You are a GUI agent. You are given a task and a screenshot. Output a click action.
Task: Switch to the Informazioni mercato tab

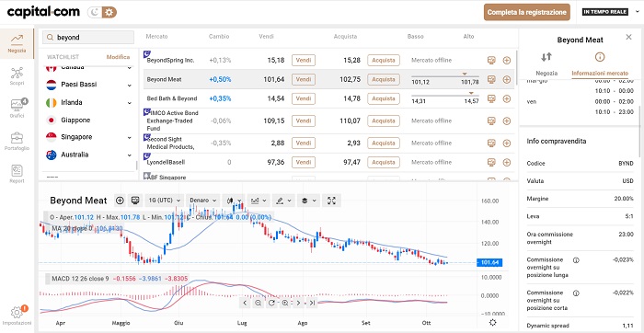pos(600,64)
